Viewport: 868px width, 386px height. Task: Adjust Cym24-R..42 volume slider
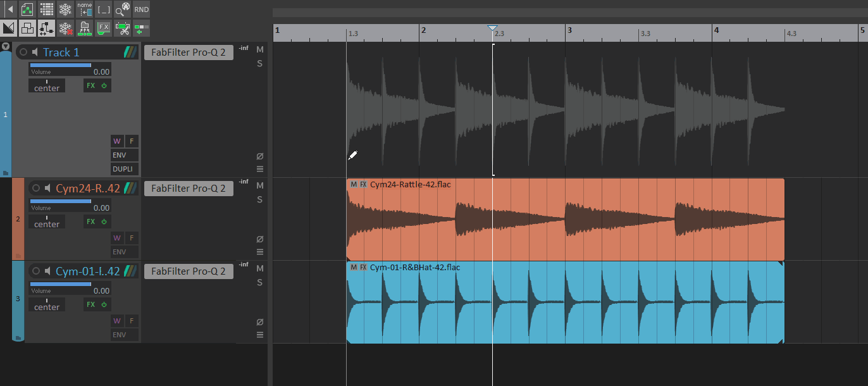[61, 201]
